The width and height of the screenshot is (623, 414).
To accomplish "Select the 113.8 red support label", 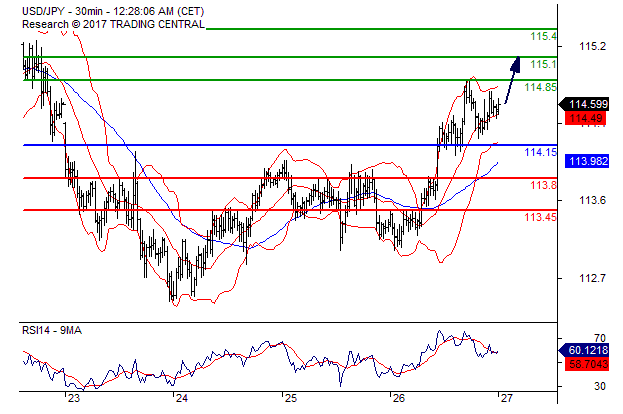I will (544, 185).
